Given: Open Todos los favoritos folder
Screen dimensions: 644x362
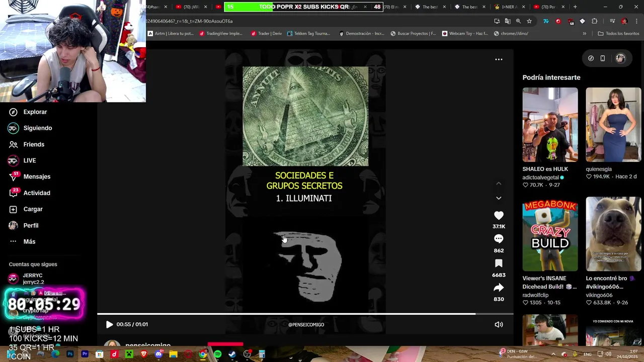Looking at the screenshot, I should 618,34.
